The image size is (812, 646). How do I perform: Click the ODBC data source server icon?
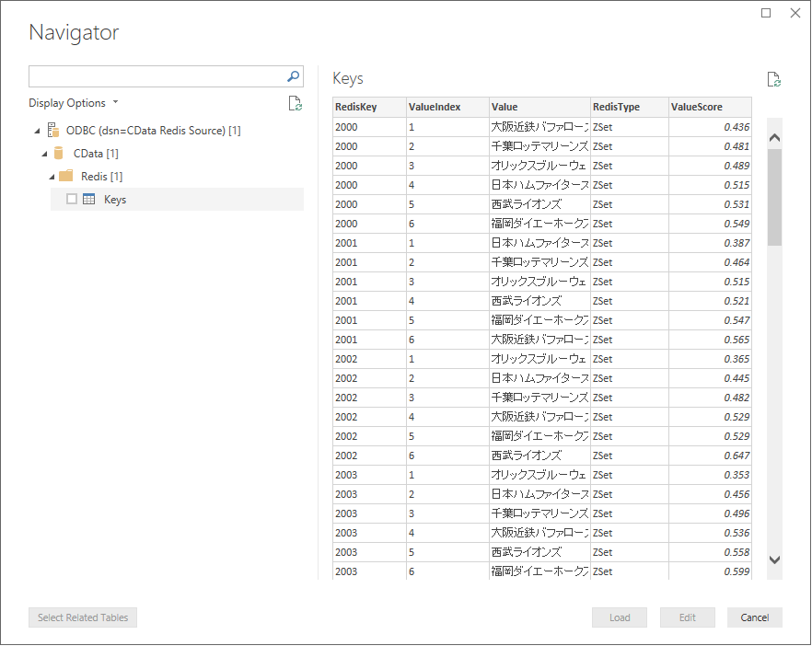pos(52,130)
